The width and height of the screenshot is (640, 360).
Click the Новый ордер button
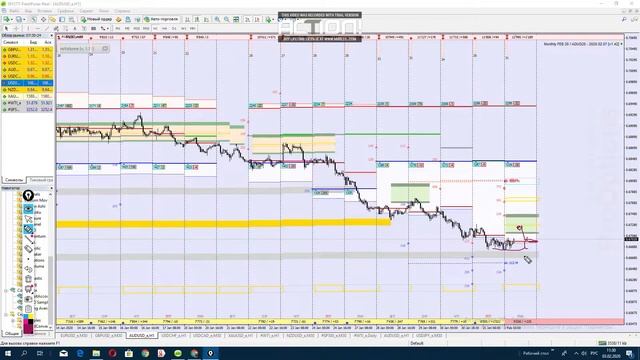[96, 20]
